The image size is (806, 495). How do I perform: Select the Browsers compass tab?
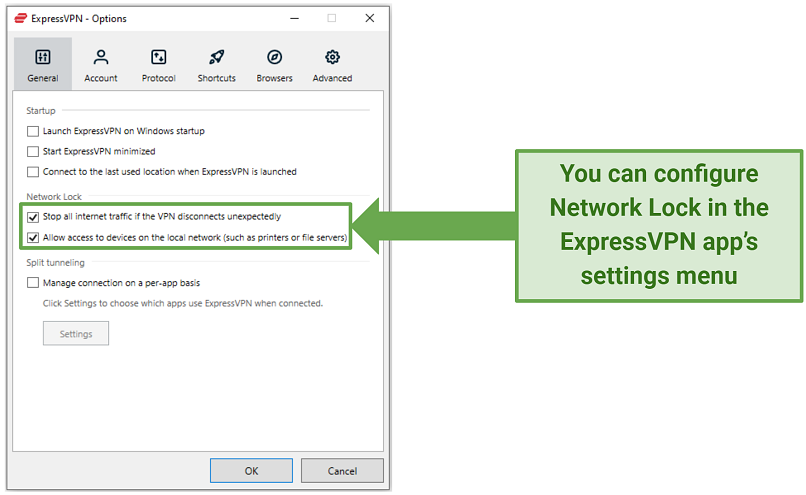click(x=274, y=65)
